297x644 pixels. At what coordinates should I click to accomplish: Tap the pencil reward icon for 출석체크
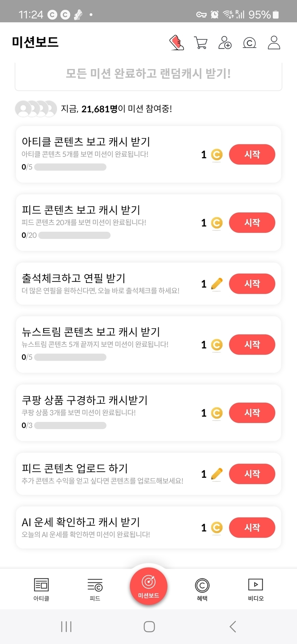click(217, 284)
